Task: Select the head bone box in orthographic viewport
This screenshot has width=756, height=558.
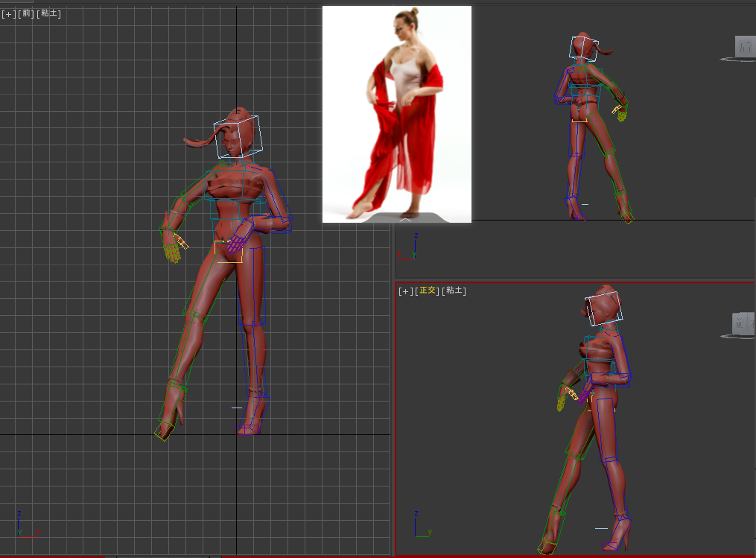Action: (604, 308)
